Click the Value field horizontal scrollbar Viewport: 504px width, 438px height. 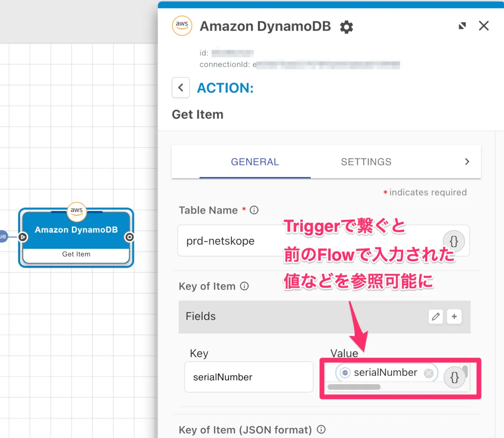pos(354,387)
